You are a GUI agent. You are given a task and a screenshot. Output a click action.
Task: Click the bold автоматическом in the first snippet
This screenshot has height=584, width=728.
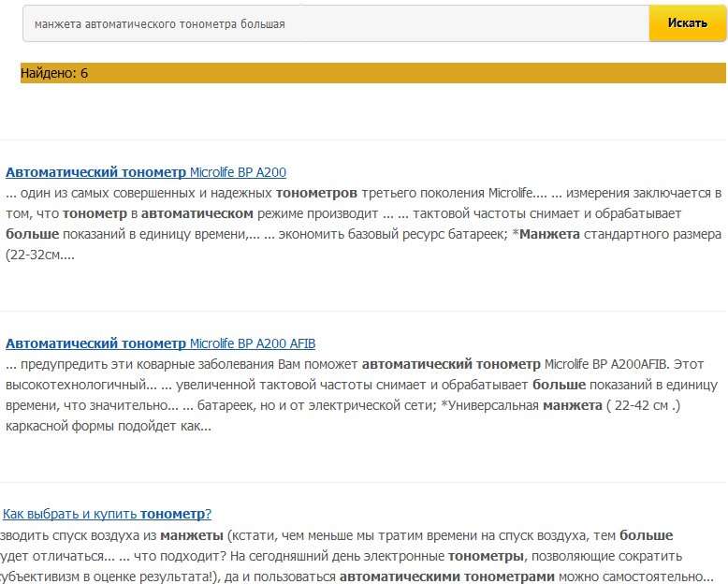coord(197,213)
